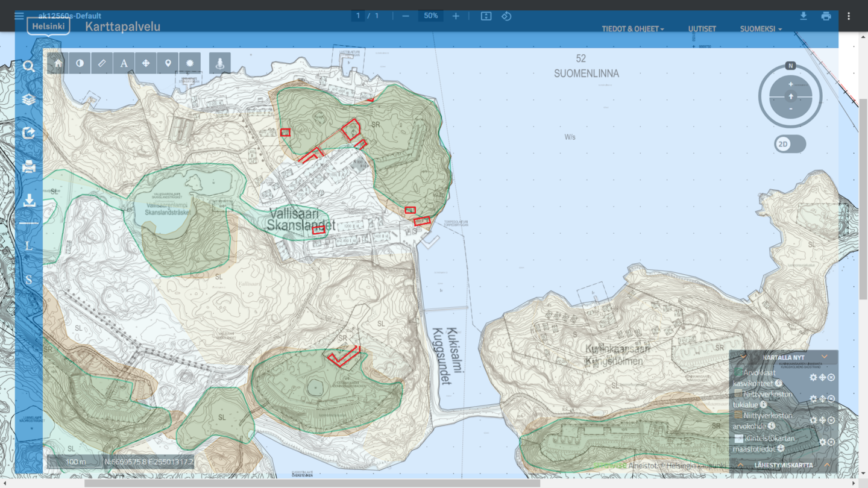868x488 pixels.
Task: Edit the 50% zoom level field
Action: click(x=431, y=16)
